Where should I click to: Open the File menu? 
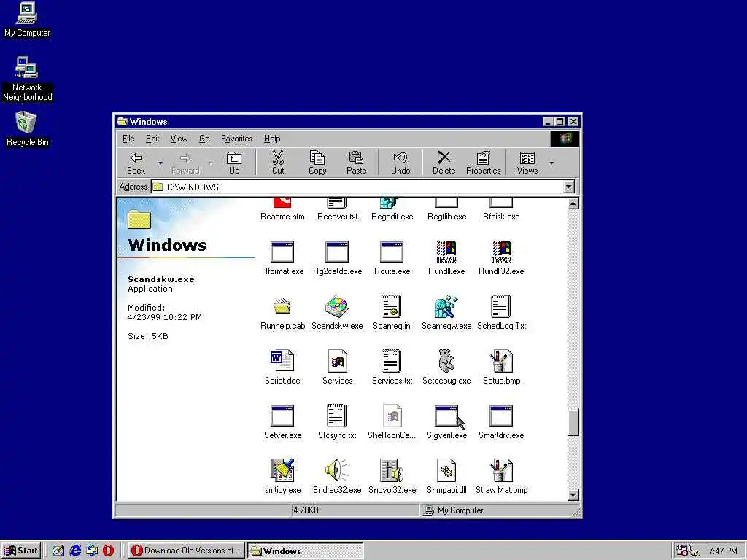(x=128, y=139)
